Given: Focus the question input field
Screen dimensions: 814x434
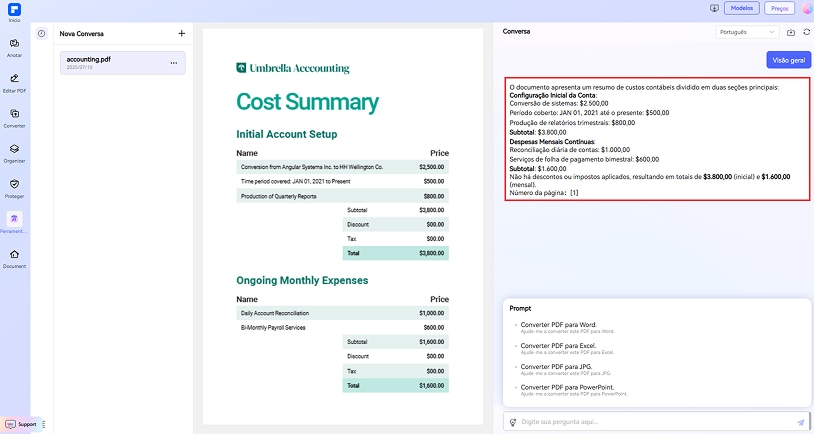Looking at the screenshot, I should coord(656,422).
